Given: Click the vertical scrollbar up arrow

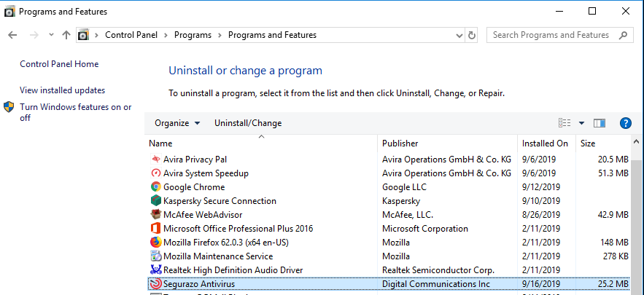Looking at the screenshot, I should pos(637,142).
